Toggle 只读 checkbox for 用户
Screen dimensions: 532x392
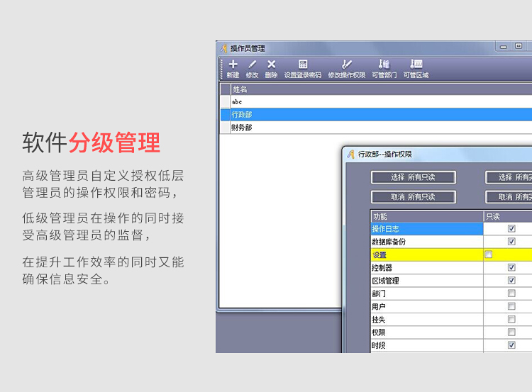511,306
